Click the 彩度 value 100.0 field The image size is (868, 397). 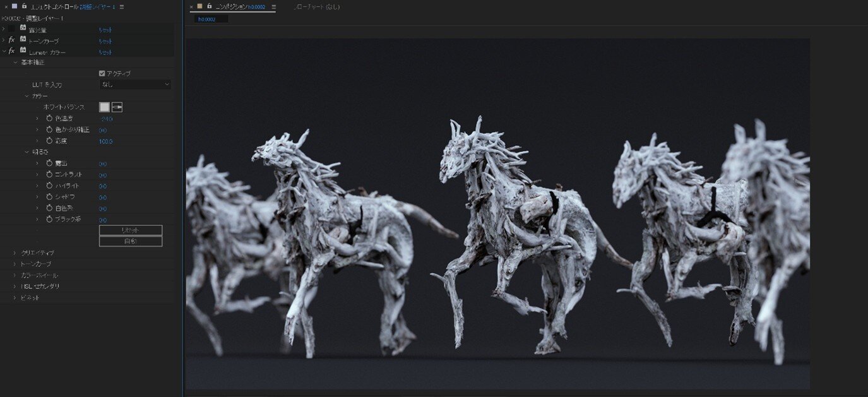(x=106, y=141)
